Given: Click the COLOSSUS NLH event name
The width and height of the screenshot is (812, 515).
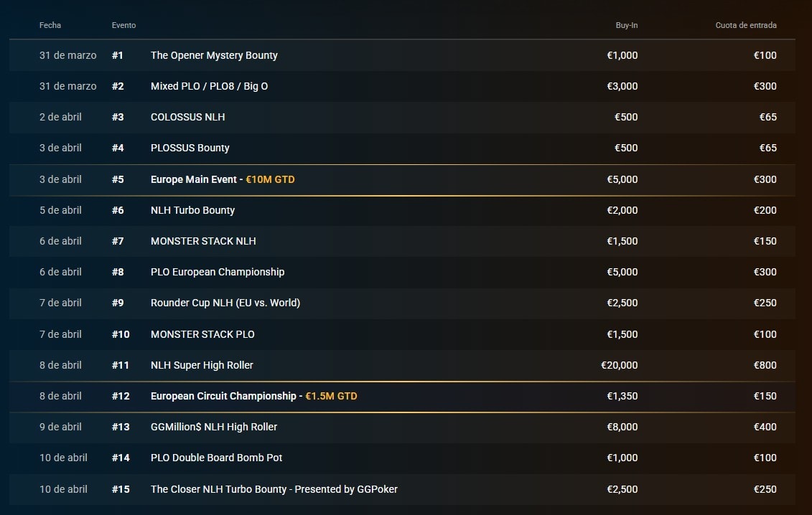Looking at the screenshot, I should (x=187, y=117).
